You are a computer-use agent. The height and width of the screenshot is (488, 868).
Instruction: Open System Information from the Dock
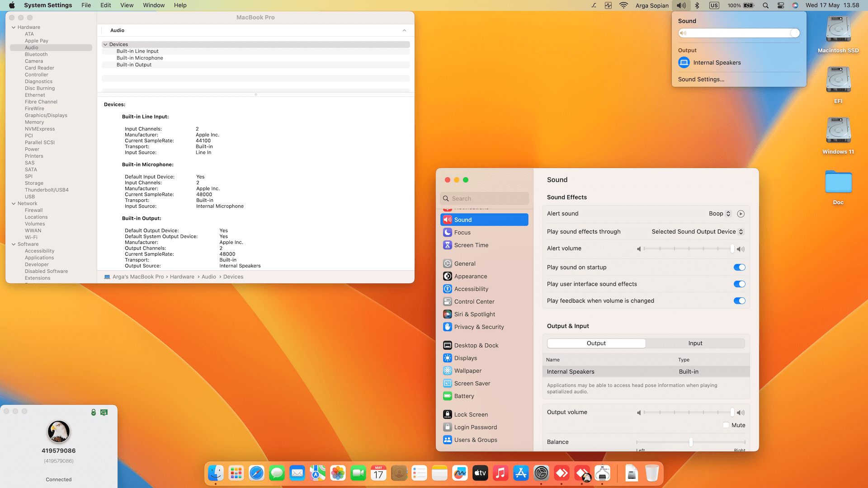coord(602,473)
